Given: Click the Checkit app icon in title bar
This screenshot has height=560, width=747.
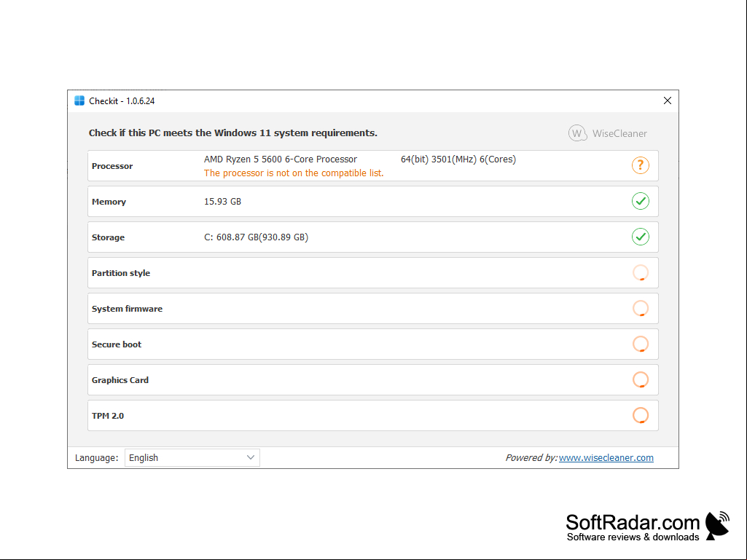Looking at the screenshot, I should tap(79, 101).
